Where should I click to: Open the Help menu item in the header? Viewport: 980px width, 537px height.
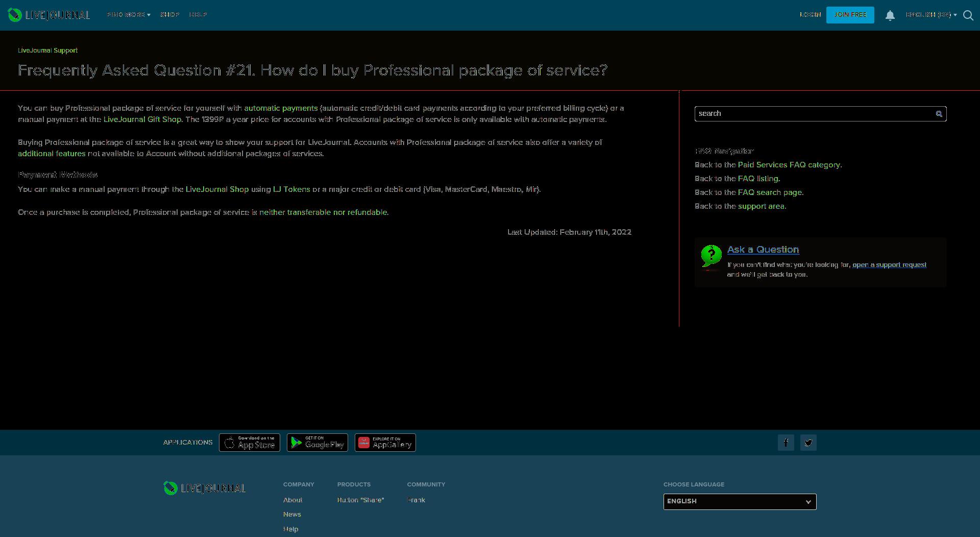point(198,15)
